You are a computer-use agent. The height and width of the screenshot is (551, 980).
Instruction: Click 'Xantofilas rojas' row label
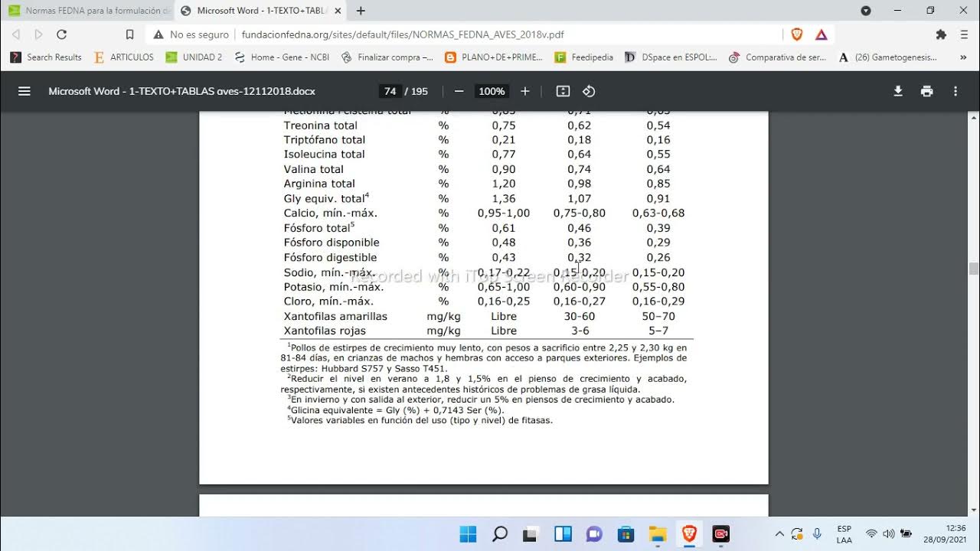click(325, 331)
